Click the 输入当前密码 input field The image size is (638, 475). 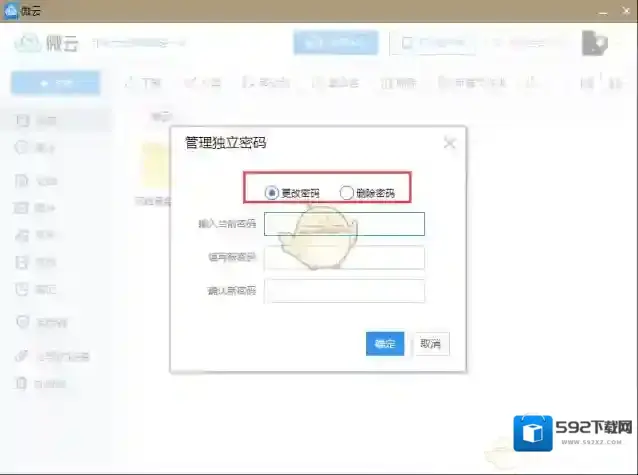[x=344, y=224]
